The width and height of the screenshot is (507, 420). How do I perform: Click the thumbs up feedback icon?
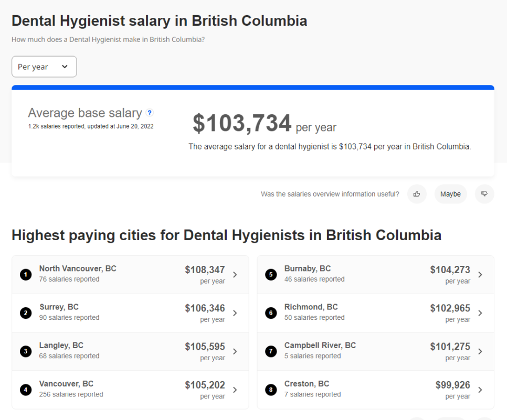417,194
